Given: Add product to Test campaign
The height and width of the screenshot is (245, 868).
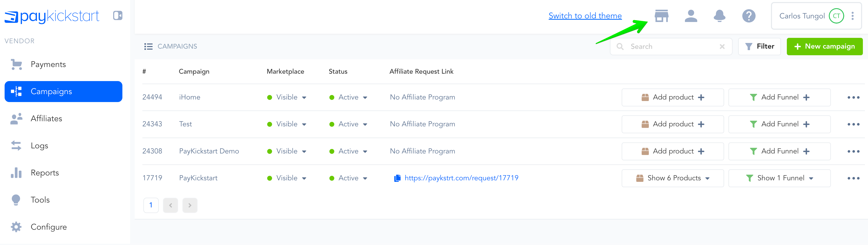Looking at the screenshot, I should click(x=673, y=124).
